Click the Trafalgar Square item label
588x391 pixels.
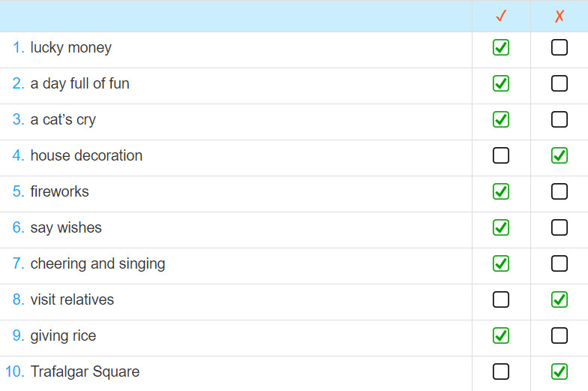click(85, 371)
